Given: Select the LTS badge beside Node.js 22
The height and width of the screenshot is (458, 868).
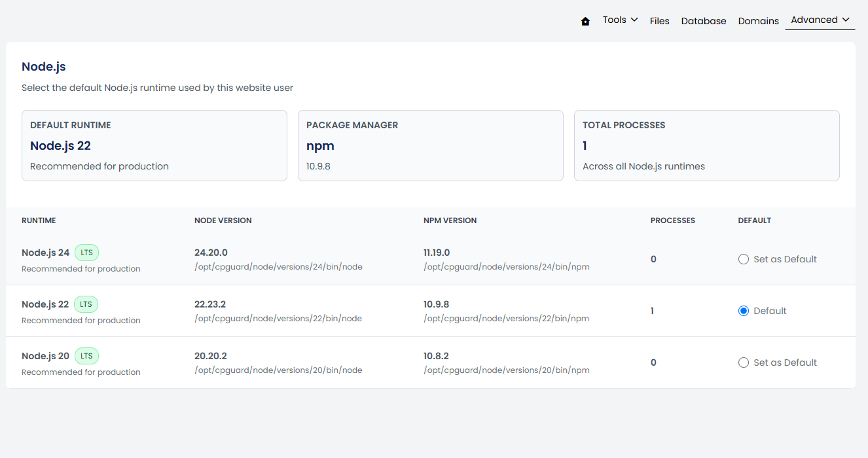Looking at the screenshot, I should tap(86, 304).
